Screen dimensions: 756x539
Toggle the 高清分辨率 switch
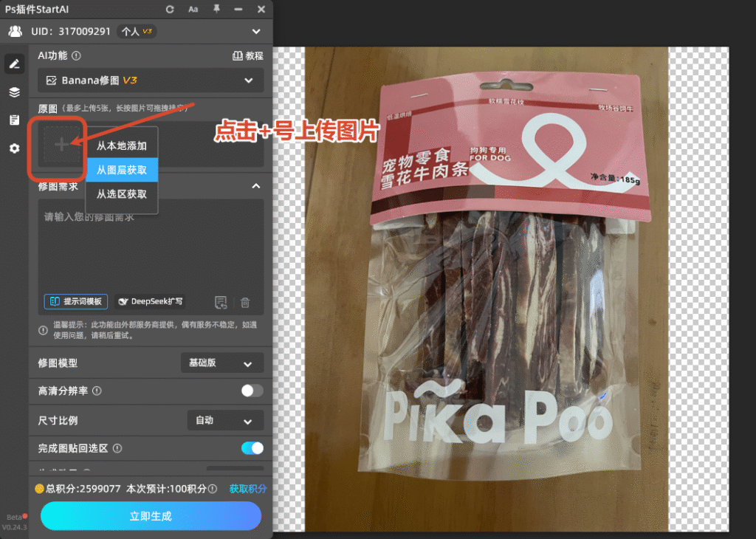tap(252, 391)
